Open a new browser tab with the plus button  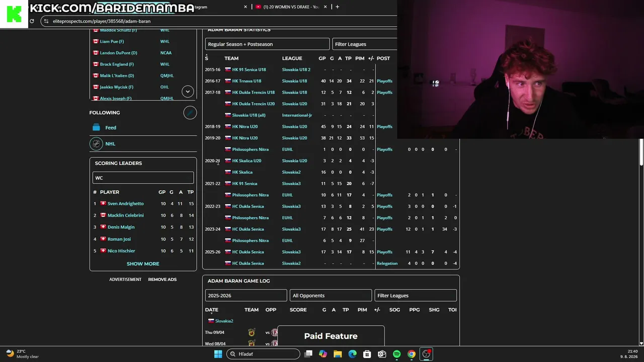(337, 7)
